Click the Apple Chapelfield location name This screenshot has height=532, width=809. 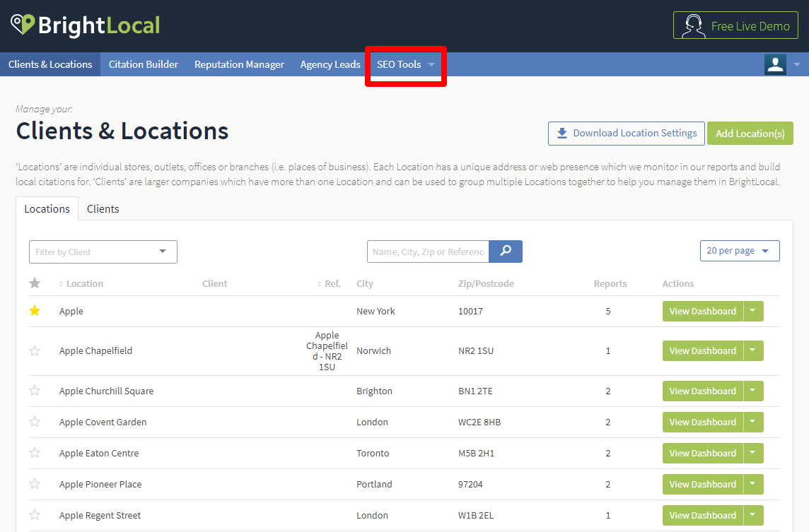[95, 350]
